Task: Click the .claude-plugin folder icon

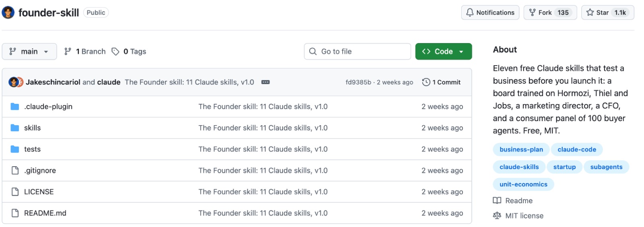Action: coord(15,107)
